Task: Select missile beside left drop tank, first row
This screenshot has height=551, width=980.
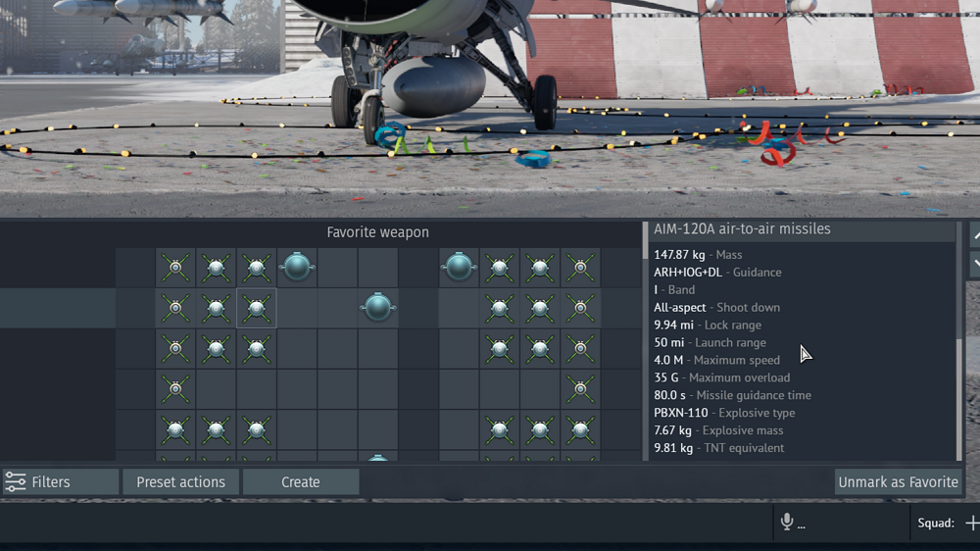Action: click(x=256, y=268)
